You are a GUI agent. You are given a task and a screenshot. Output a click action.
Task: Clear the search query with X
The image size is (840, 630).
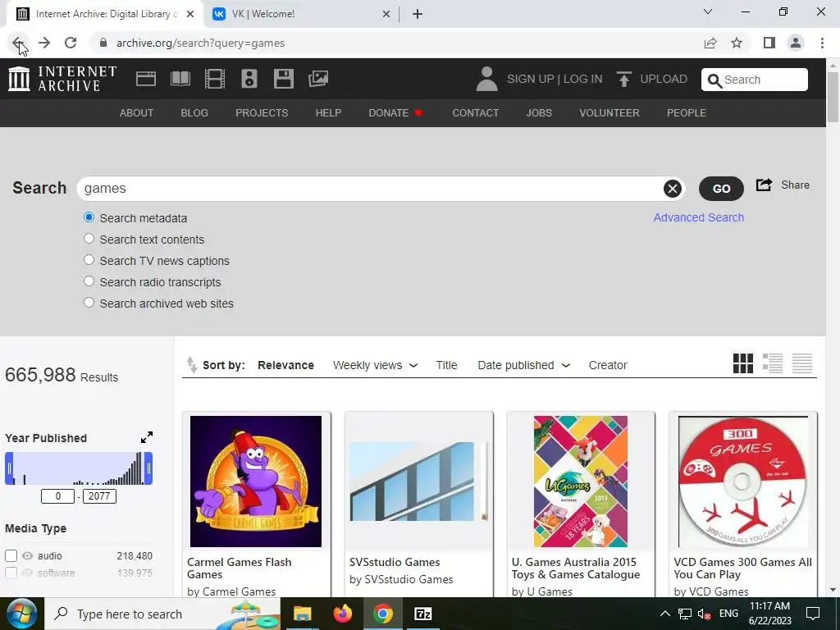[x=673, y=189]
